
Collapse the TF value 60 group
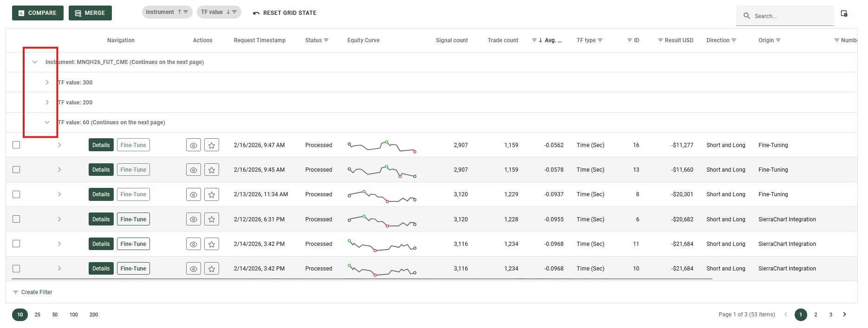pos(47,122)
